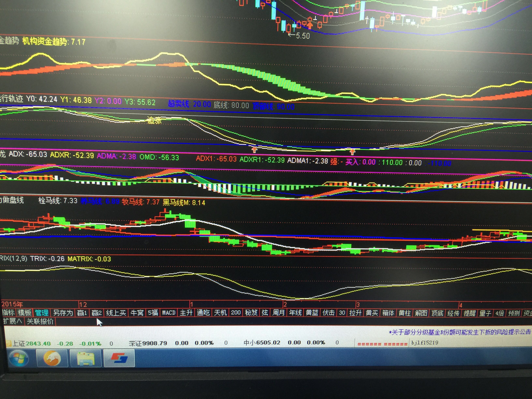The width and height of the screenshot is (532, 399).
Task: Select the 拉升 template tab
Action: 355,313
